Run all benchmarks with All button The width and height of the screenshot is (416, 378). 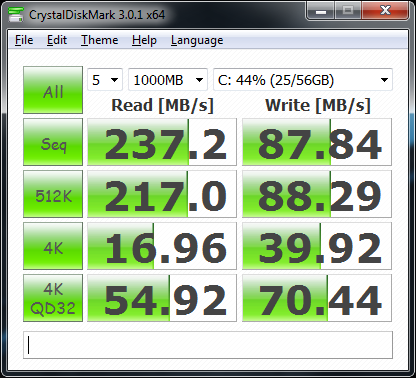(53, 90)
